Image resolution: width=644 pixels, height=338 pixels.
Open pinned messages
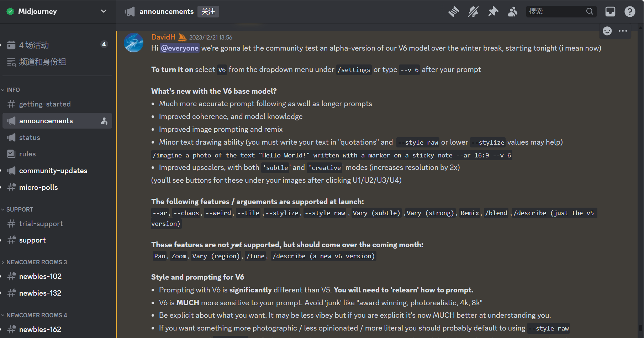pos(493,12)
